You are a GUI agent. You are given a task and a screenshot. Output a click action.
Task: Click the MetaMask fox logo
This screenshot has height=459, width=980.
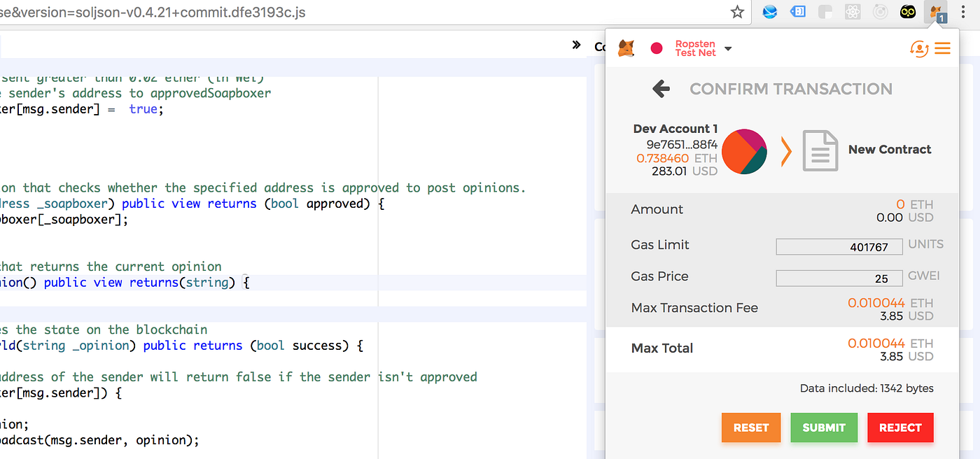point(625,48)
